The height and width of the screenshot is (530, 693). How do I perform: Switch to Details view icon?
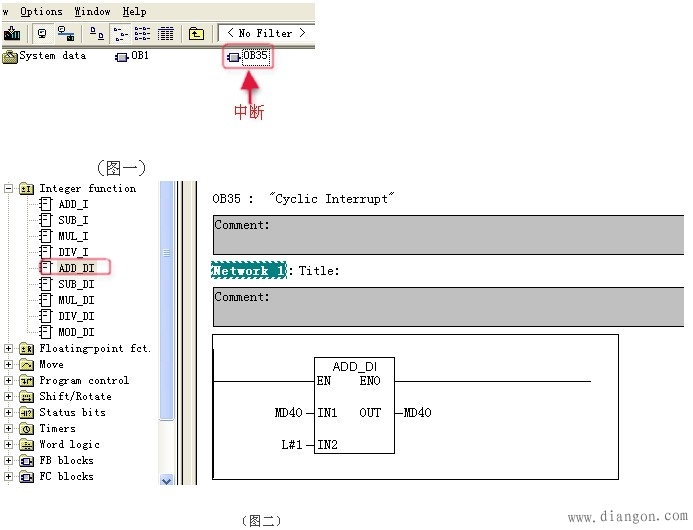166,34
